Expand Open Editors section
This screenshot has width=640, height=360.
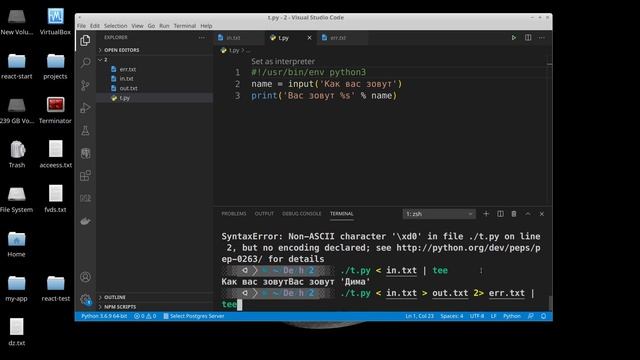155,50
